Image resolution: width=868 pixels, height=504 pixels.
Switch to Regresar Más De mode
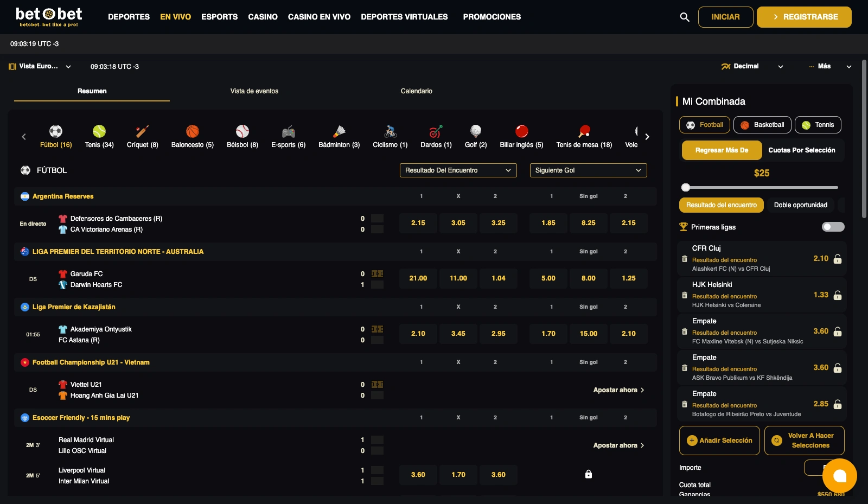click(x=722, y=150)
